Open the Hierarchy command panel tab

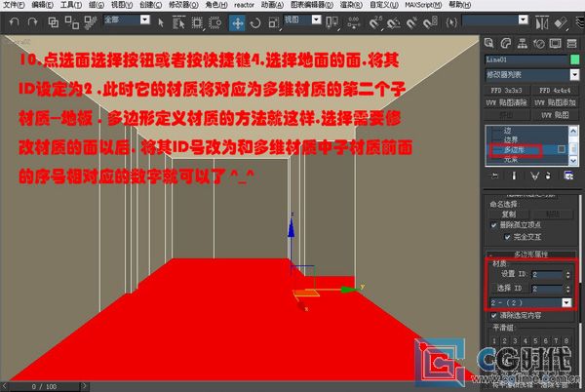tap(522, 43)
